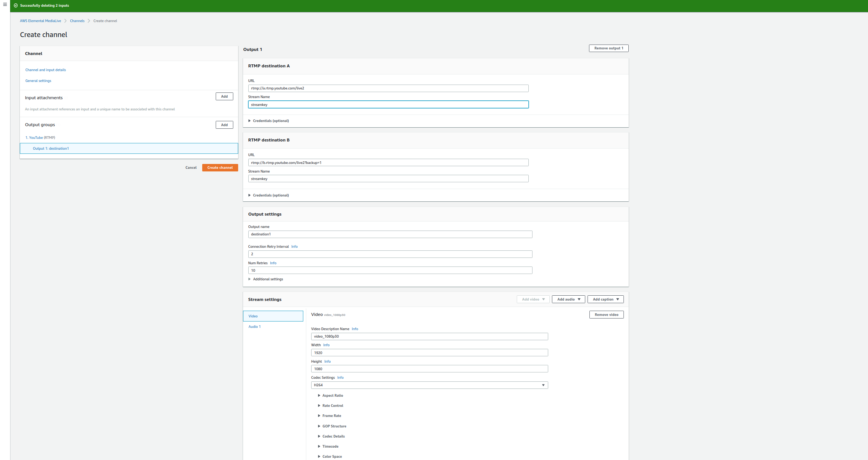Select the Video stream tab
This screenshot has height=460, width=868.
coord(273,316)
